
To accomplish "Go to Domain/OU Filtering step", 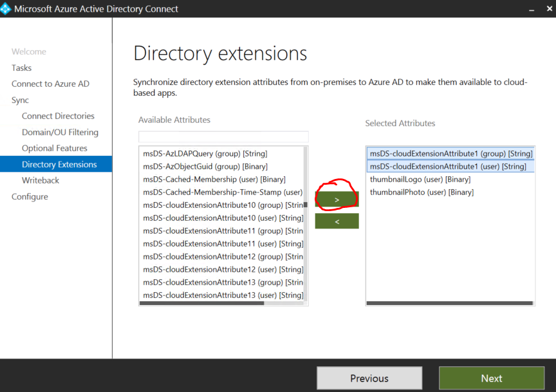I will pos(60,132).
